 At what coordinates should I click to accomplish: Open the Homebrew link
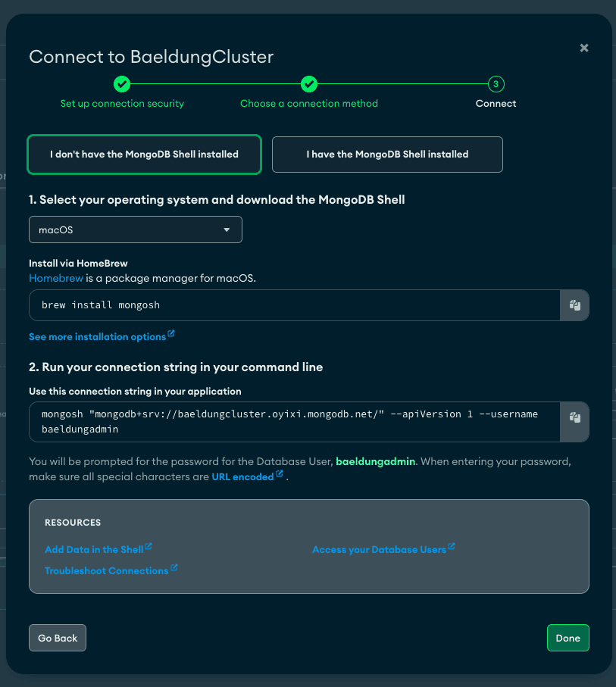point(56,278)
